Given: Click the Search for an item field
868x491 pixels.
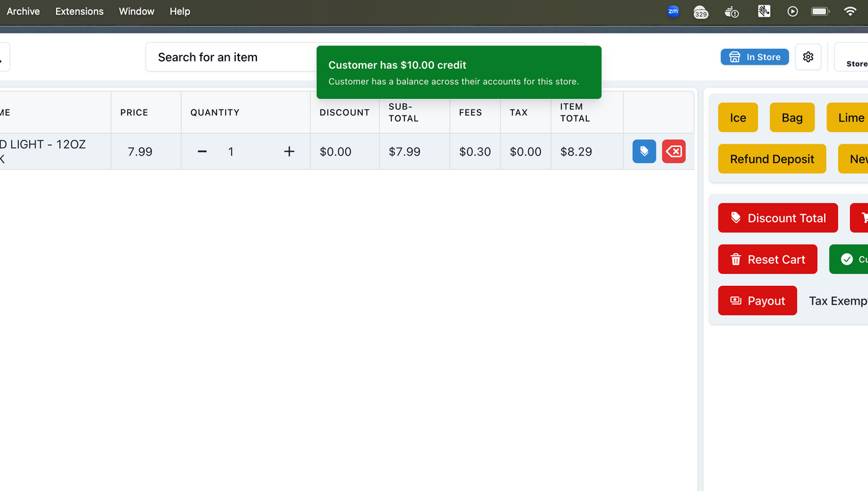Looking at the screenshot, I should click(x=227, y=57).
